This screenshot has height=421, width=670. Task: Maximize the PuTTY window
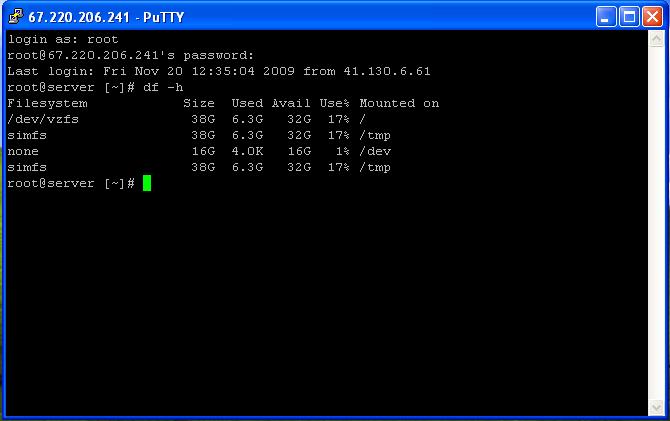click(x=629, y=16)
